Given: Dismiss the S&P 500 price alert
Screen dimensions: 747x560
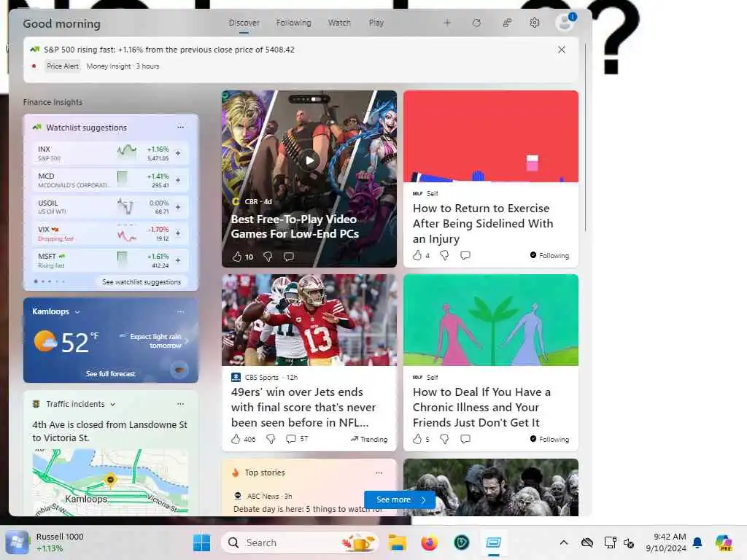Looking at the screenshot, I should click(562, 50).
